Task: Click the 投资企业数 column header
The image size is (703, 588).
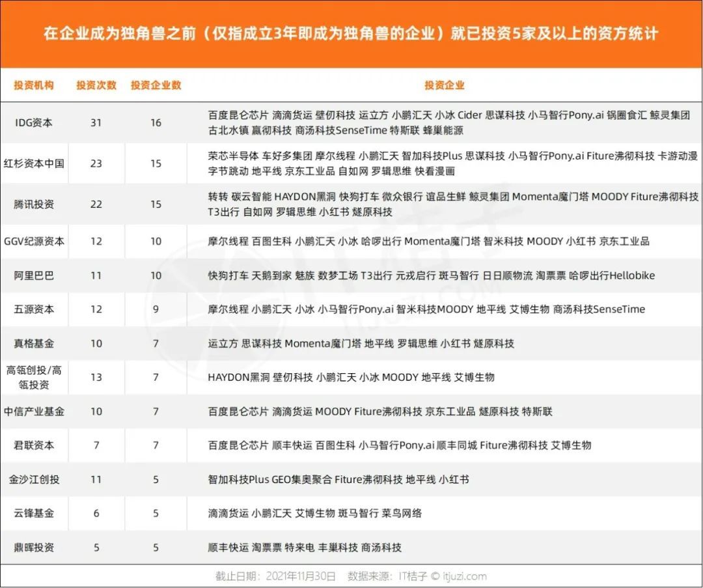Action: [x=156, y=85]
